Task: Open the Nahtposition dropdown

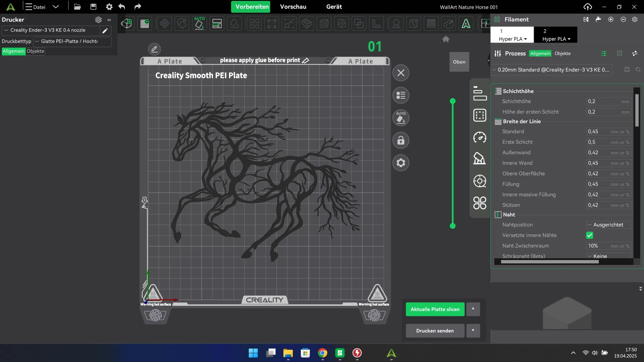Action: point(608,225)
